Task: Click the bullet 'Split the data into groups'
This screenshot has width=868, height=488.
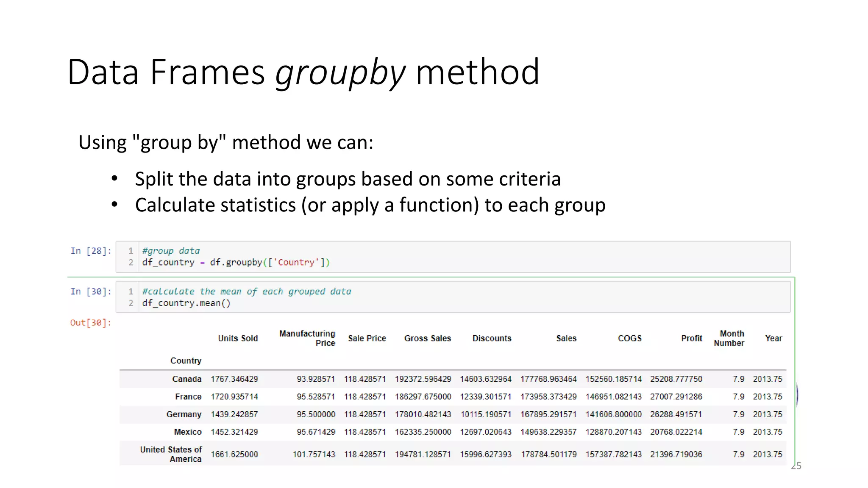Action: click(x=348, y=179)
